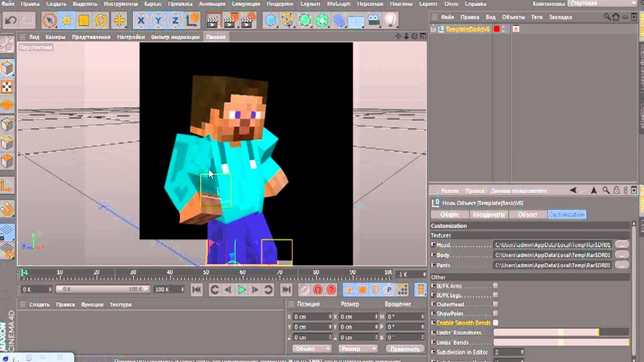Image resolution: width=644 pixels, height=362 pixels.
Task: Click the Undo arrow icon
Action: pos(11,21)
